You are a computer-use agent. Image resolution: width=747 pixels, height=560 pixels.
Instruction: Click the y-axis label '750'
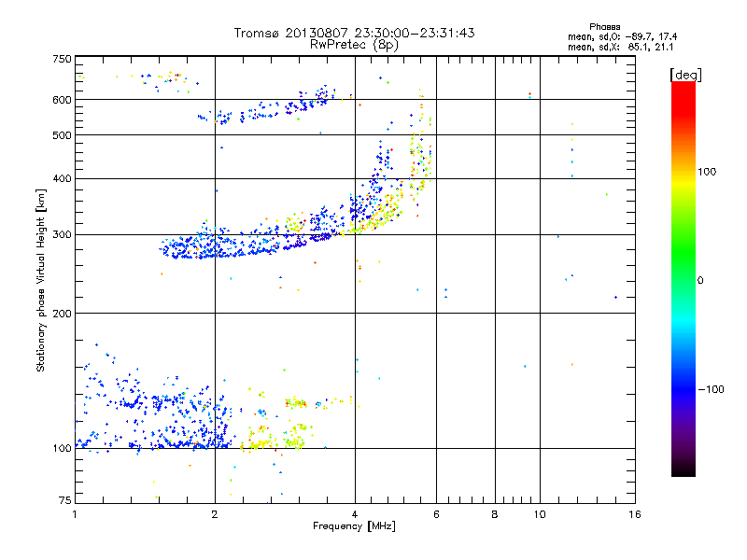62,59
